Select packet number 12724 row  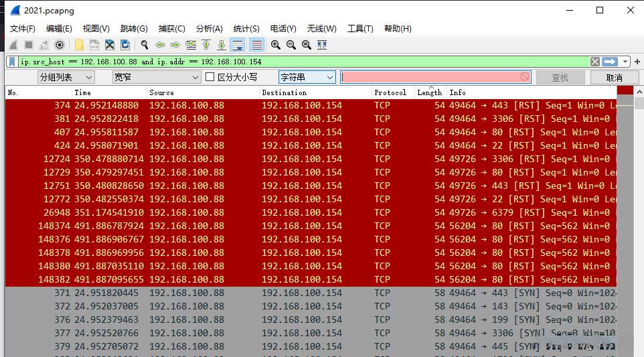[311, 159]
